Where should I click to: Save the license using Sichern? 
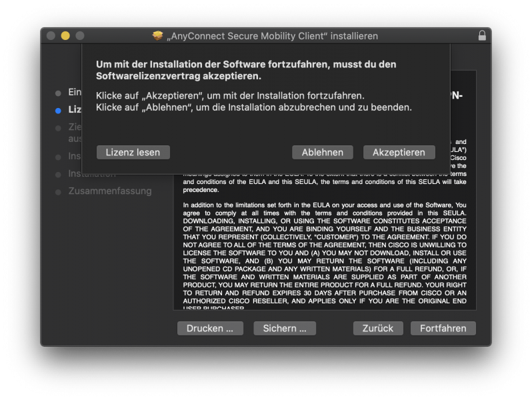click(285, 329)
